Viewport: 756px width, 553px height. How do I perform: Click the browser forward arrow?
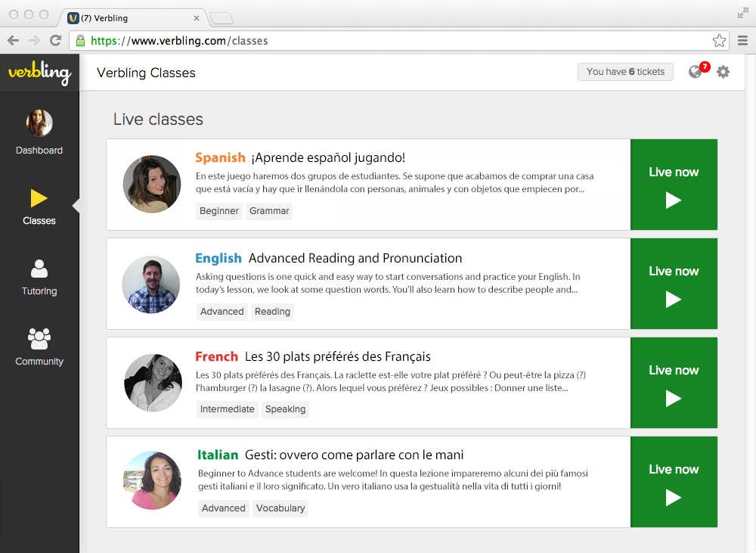coord(34,41)
